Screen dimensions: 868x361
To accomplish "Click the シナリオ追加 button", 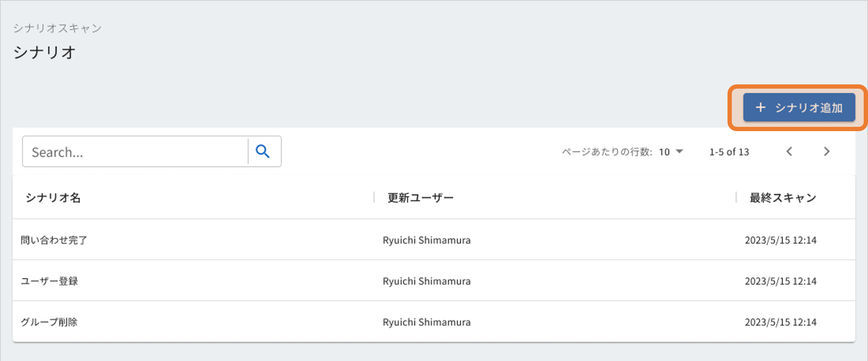I will coord(799,108).
